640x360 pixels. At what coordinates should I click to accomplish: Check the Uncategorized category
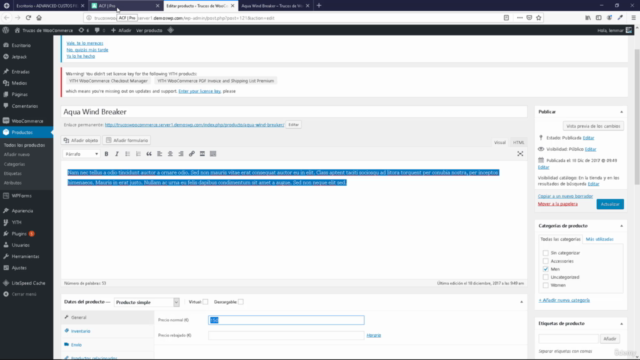coord(546,277)
